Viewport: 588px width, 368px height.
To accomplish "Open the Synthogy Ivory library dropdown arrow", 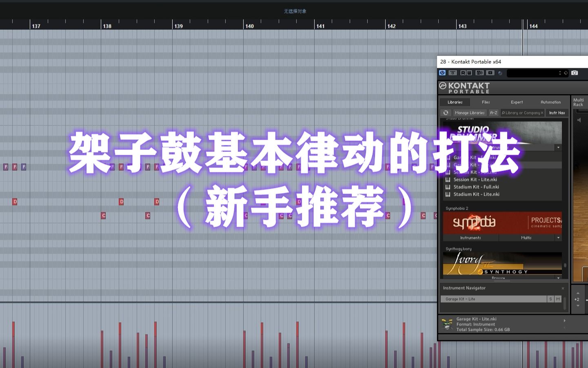I will [558, 278].
